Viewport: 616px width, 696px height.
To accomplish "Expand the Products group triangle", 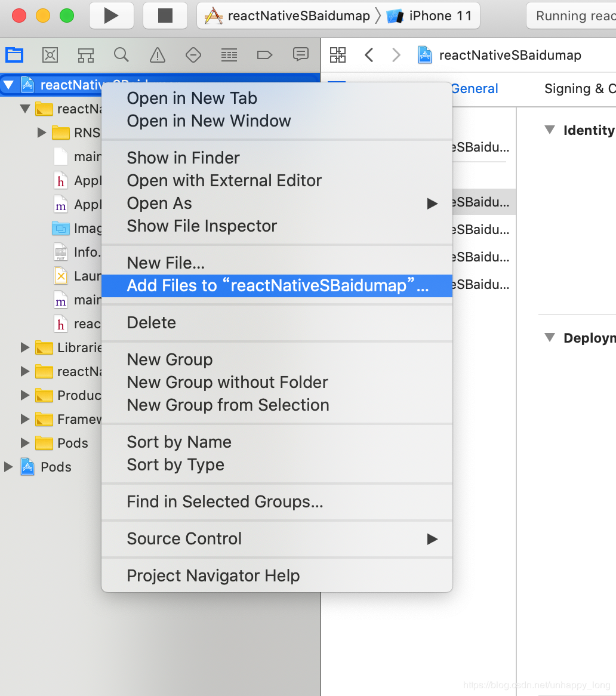I will (25, 395).
